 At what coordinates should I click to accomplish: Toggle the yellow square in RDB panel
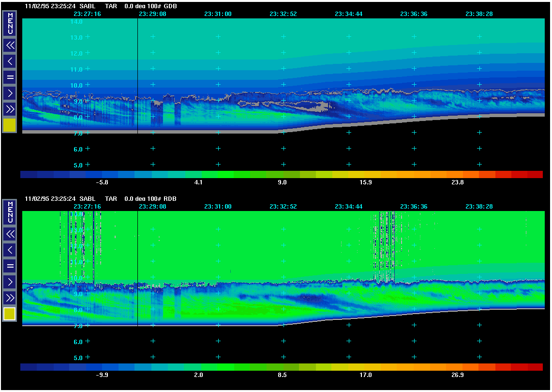pos(10,314)
